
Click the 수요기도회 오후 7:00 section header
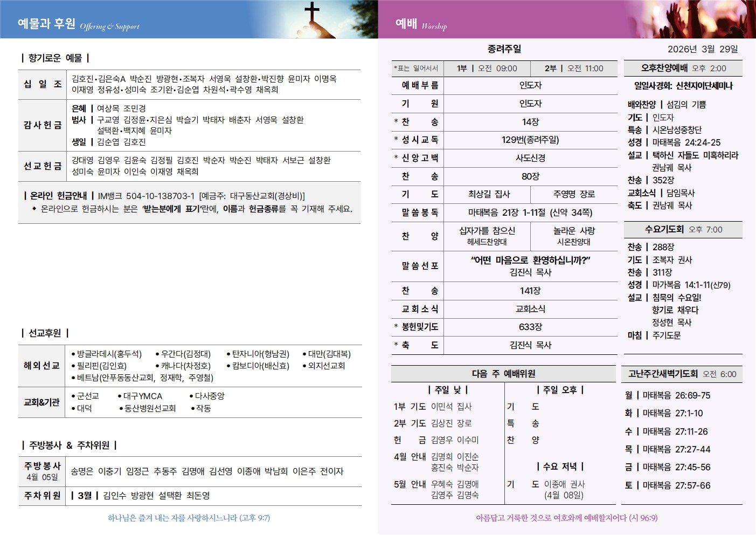[x=682, y=230]
